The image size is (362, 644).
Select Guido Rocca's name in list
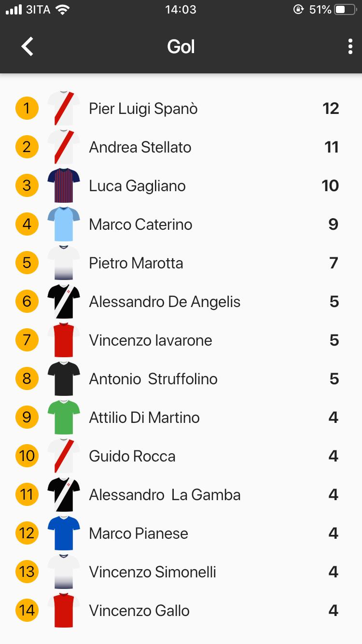pos(132,456)
